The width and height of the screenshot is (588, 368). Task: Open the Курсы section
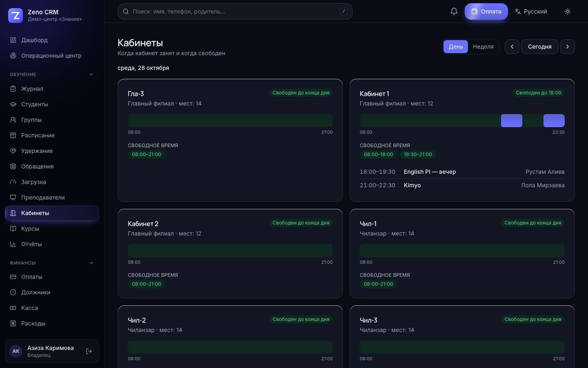click(52, 229)
